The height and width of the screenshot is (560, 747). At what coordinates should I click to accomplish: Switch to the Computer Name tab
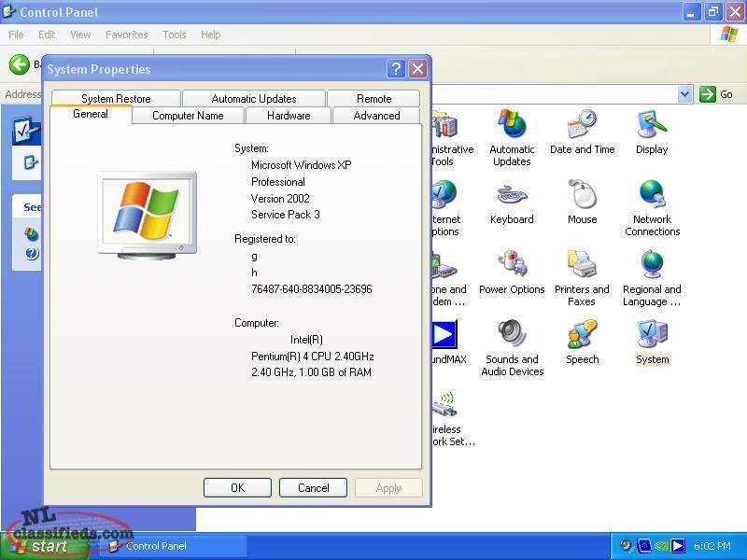coord(188,115)
